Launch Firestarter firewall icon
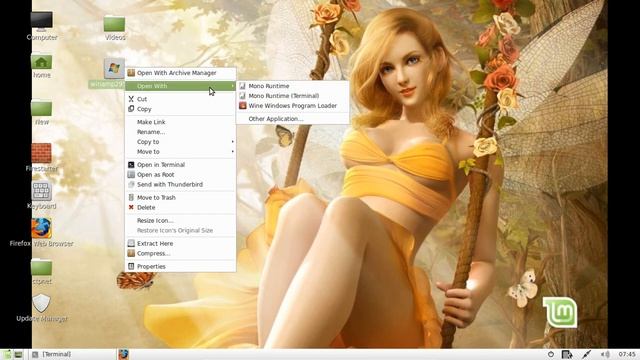Screen dimensions: 640x360 pos(42,153)
